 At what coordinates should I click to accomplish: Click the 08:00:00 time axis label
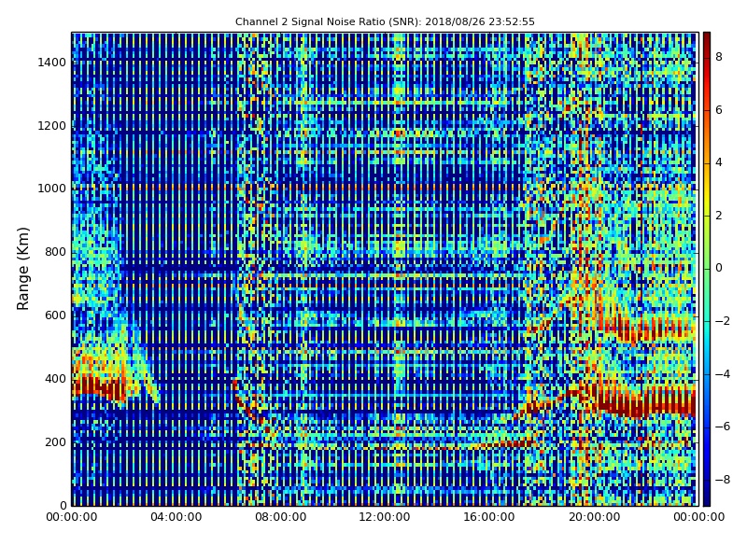281,517
